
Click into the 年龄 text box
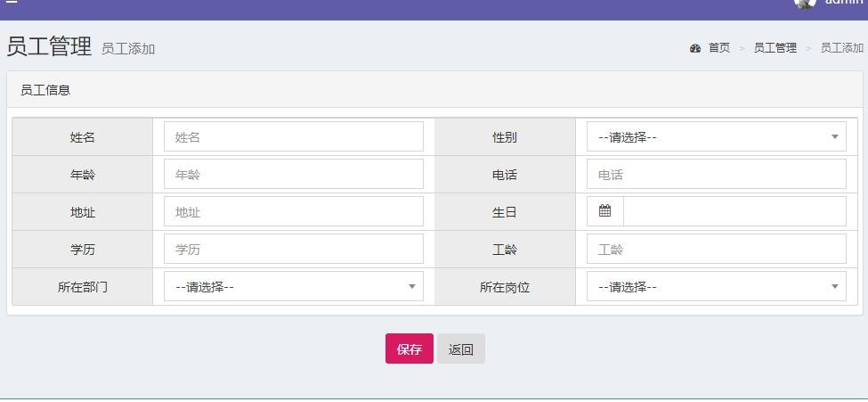pos(293,175)
